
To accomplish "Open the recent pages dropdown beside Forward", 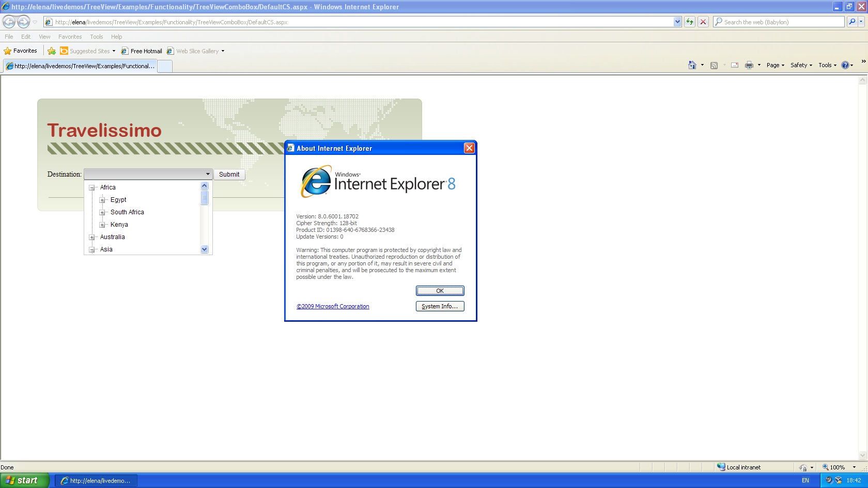I will coord(35,22).
